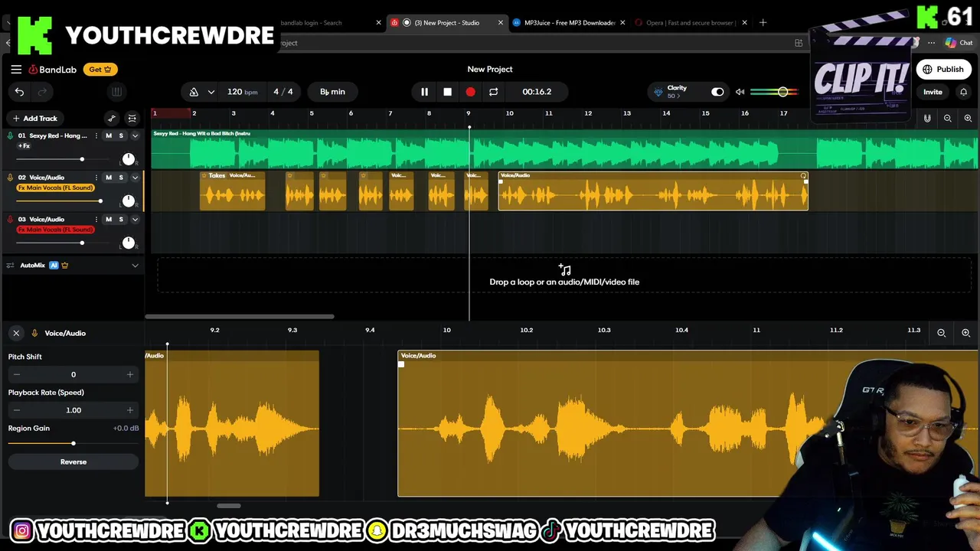The image size is (980, 551).
Task: Click the 00:16.2 time display
Action: (x=537, y=92)
